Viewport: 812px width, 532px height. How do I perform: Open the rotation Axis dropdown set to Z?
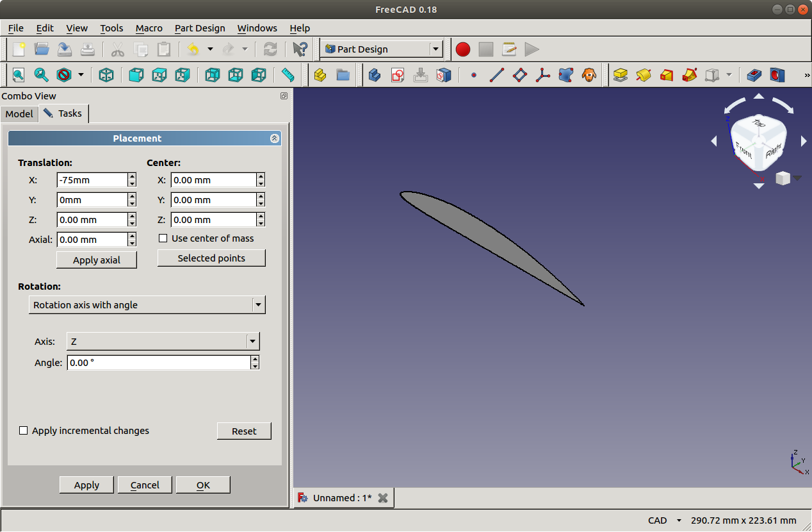pyautogui.click(x=163, y=342)
